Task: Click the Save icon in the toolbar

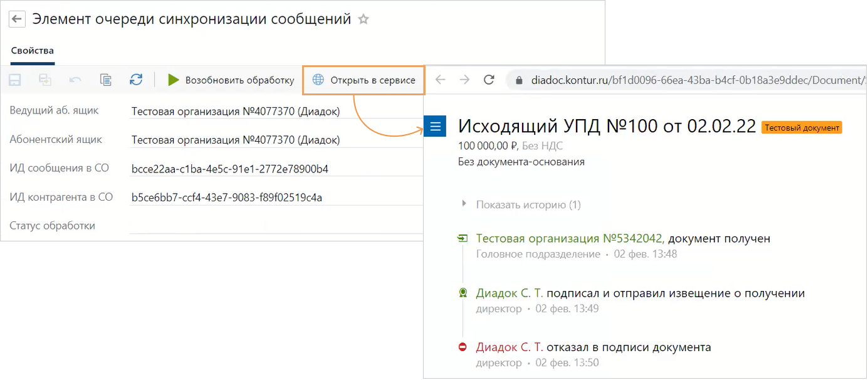Action: (x=15, y=80)
